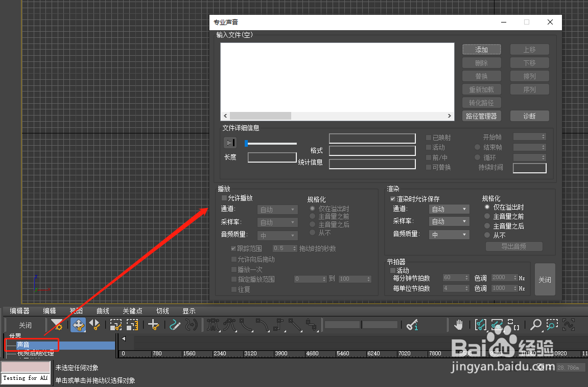Open the 编辑器 menu
This screenshot has width=588, height=387.
click(19, 311)
